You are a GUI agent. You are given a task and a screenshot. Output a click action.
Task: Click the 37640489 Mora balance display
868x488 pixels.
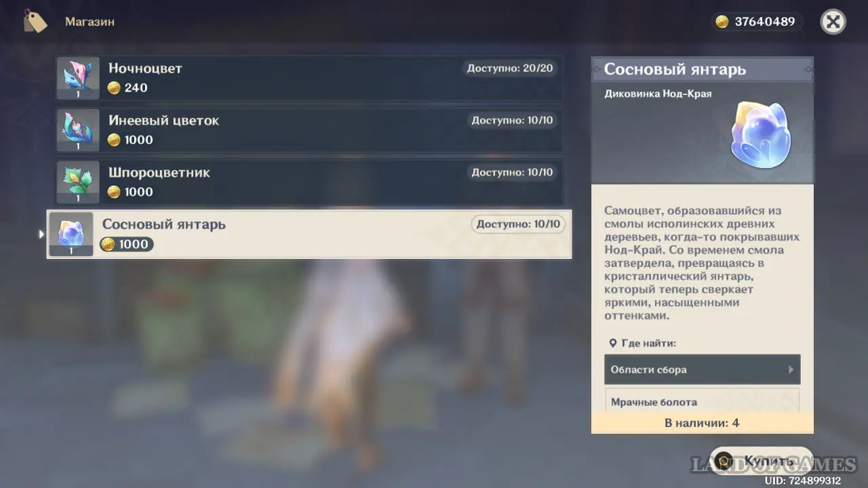764,22
